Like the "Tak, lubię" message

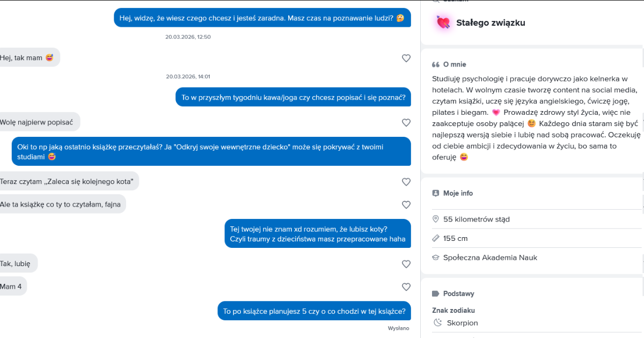coord(406,264)
